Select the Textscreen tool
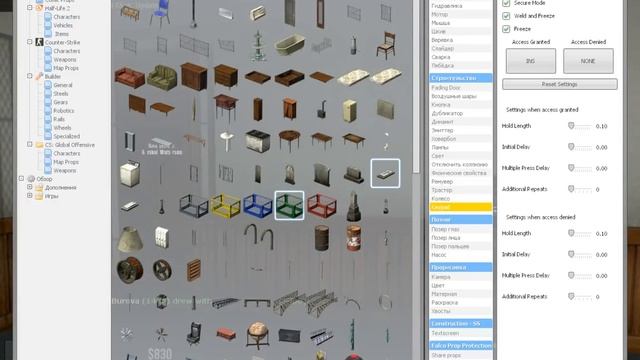 coord(461,333)
